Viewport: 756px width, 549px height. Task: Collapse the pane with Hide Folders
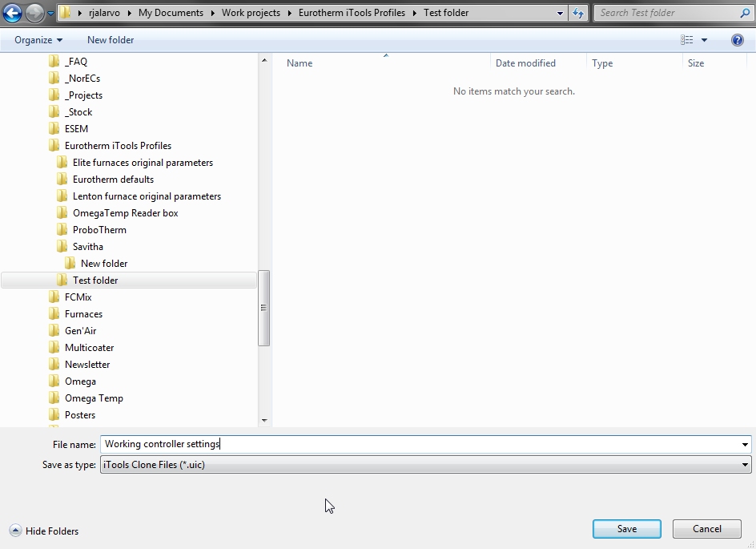(44, 531)
